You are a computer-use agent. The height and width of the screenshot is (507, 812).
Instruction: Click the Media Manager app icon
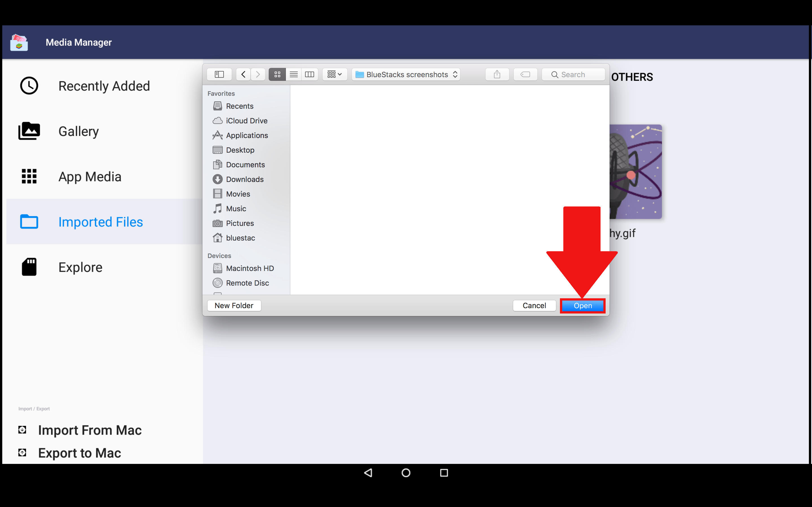coord(19,42)
